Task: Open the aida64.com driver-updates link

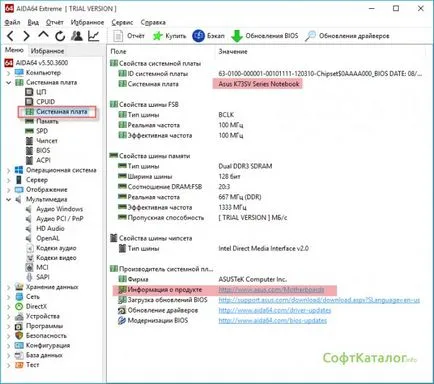Action: [275, 310]
